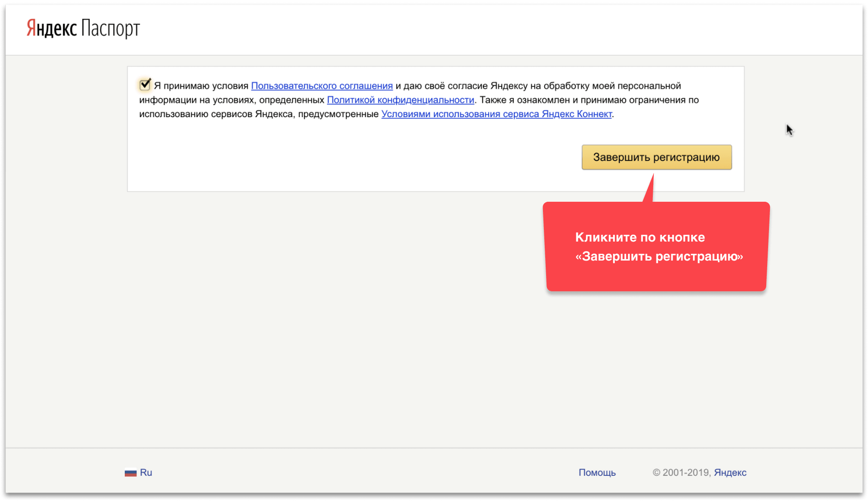Click the 'Я принимаю условия' label text
This screenshot has height=503, width=868.
pyautogui.click(x=201, y=86)
